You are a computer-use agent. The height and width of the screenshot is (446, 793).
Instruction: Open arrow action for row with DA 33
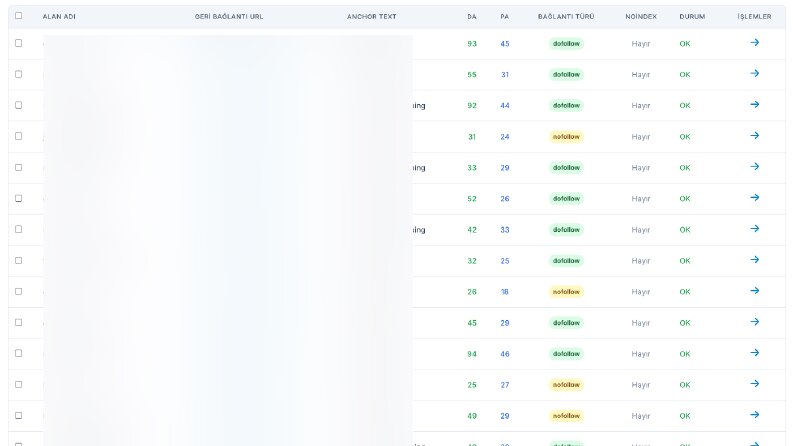coord(755,167)
